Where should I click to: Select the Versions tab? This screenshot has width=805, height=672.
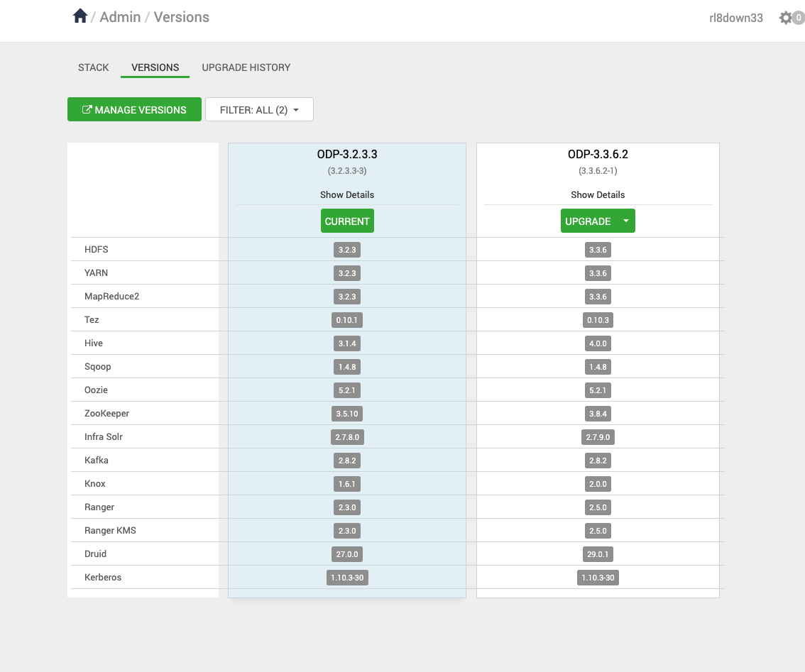point(155,67)
